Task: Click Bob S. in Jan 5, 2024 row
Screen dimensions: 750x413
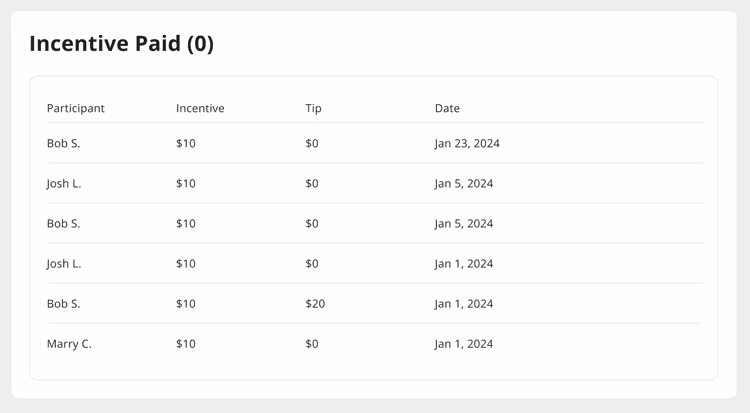Action: point(64,223)
